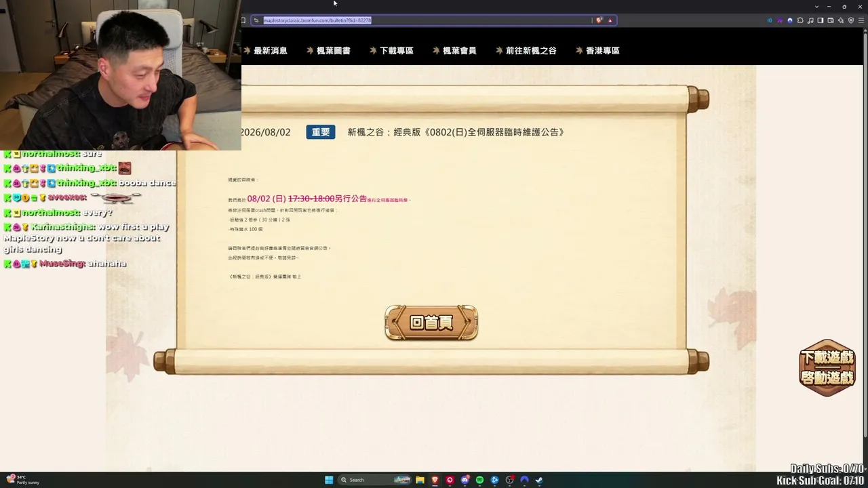Click the announcement date 2026/08/02
Viewport: 868px width, 488px height.
click(x=265, y=132)
